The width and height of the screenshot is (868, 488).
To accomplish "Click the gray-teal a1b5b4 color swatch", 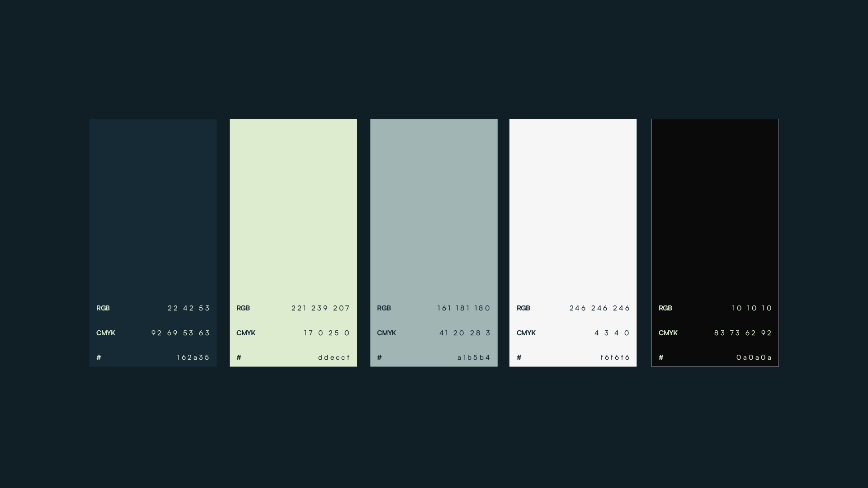I will coord(434,203).
